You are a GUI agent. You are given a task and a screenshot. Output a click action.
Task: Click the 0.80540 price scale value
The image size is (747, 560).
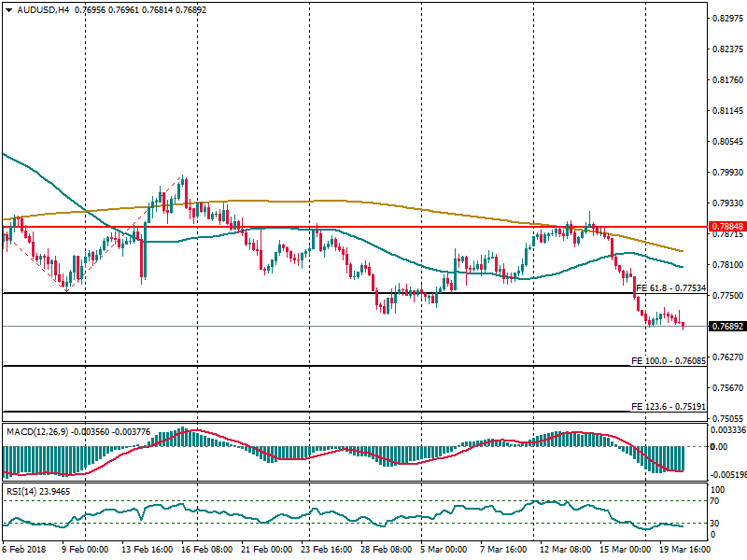click(726, 142)
